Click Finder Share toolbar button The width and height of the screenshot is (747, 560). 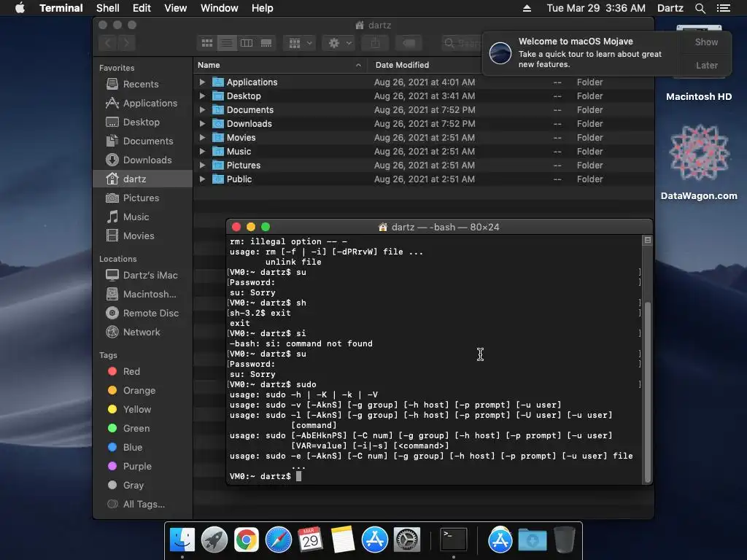pos(376,43)
